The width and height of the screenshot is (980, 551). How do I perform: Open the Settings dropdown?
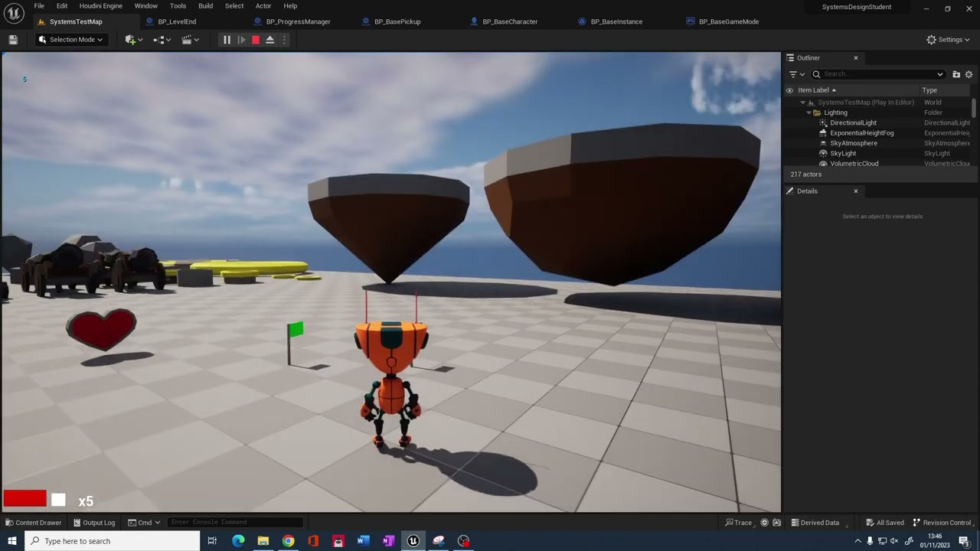point(948,40)
